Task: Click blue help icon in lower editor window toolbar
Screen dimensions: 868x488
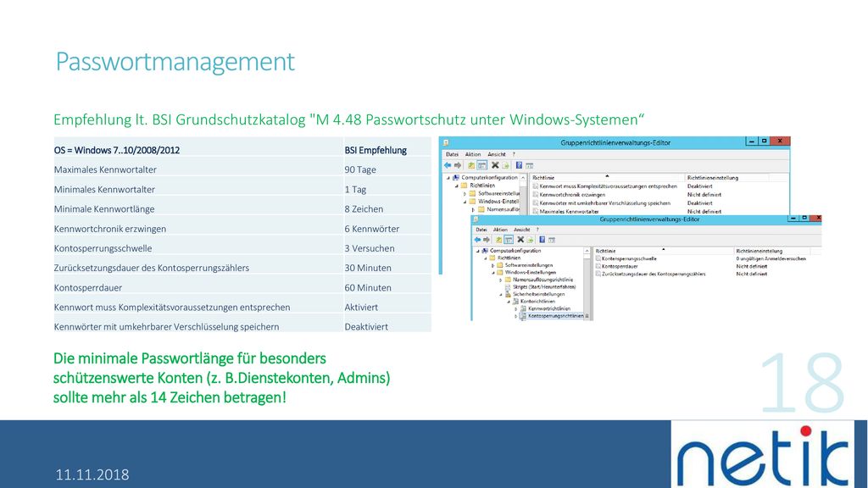Action: click(542, 240)
